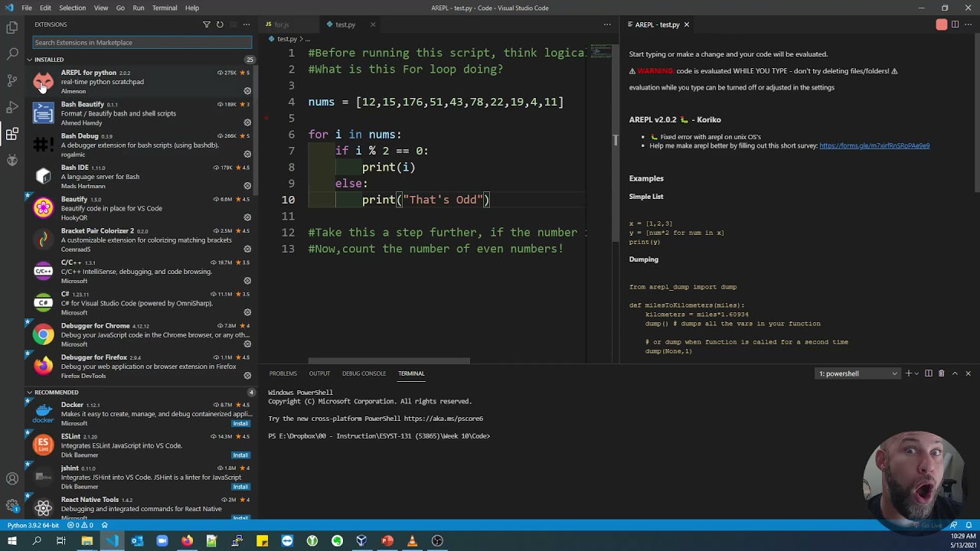
Task: Split the AREPL editor right
Action: pyautogui.click(x=955, y=24)
